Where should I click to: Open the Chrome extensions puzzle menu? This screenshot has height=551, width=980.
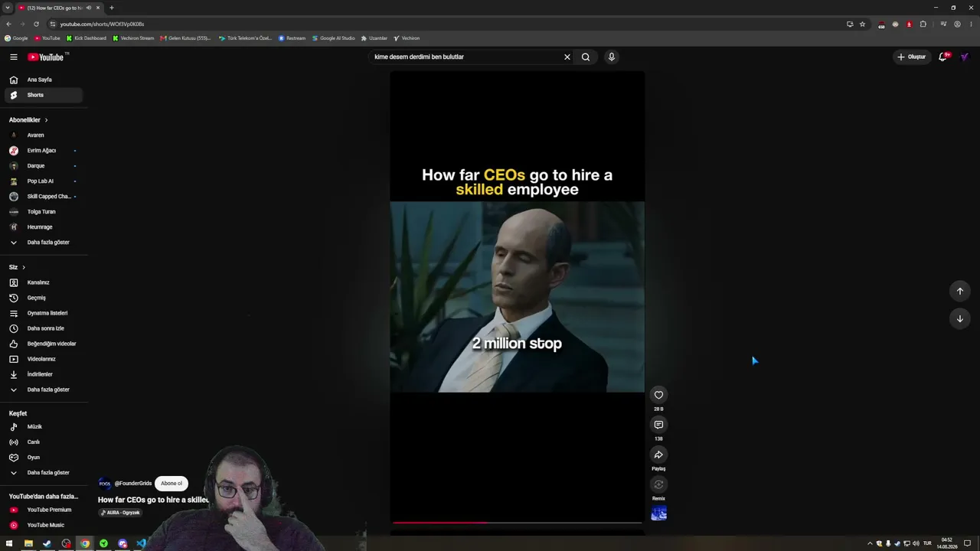coord(923,24)
